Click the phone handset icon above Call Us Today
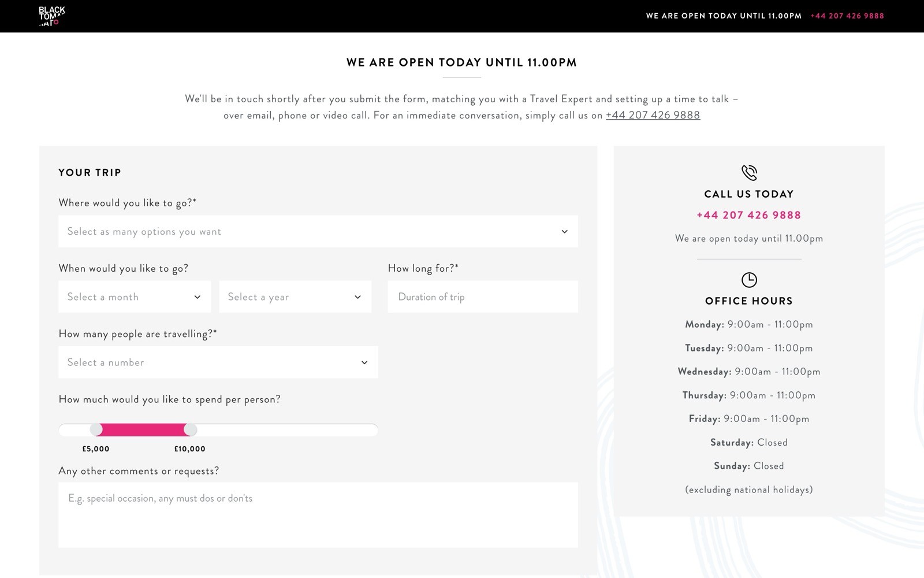Image resolution: width=924 pixels, height=578 pixels. pyautogui.click(x=749, y=172)
